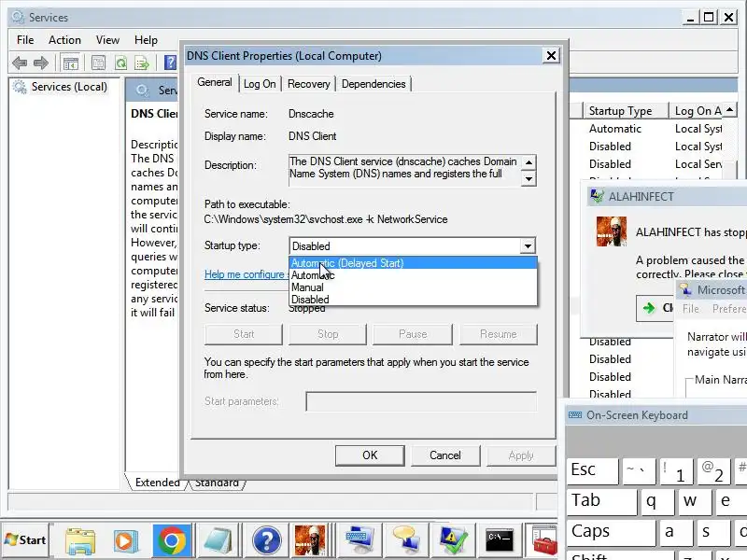Click the Apply button
The width and height of the screenshot is (747, 560).
[521, 455]
